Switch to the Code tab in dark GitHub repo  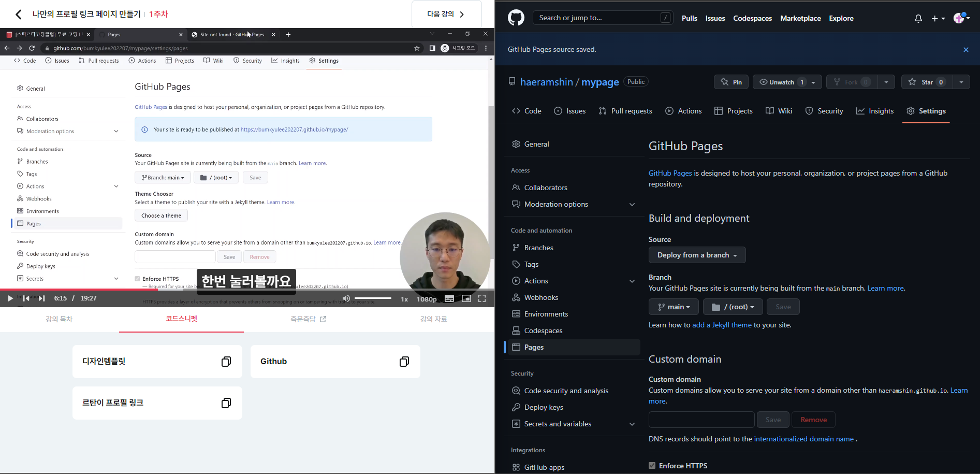tap(526, 111)
